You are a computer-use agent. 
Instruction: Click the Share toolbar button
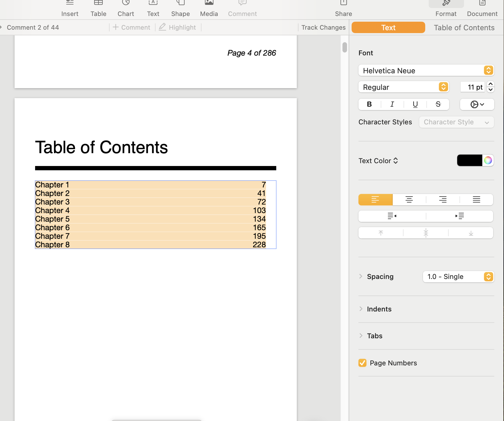pos(344,9)
